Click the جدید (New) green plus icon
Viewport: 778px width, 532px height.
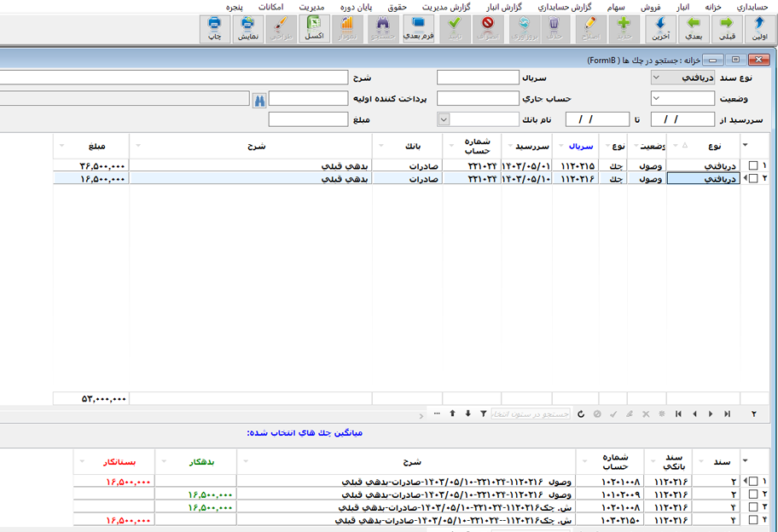(x=624, y=29)
